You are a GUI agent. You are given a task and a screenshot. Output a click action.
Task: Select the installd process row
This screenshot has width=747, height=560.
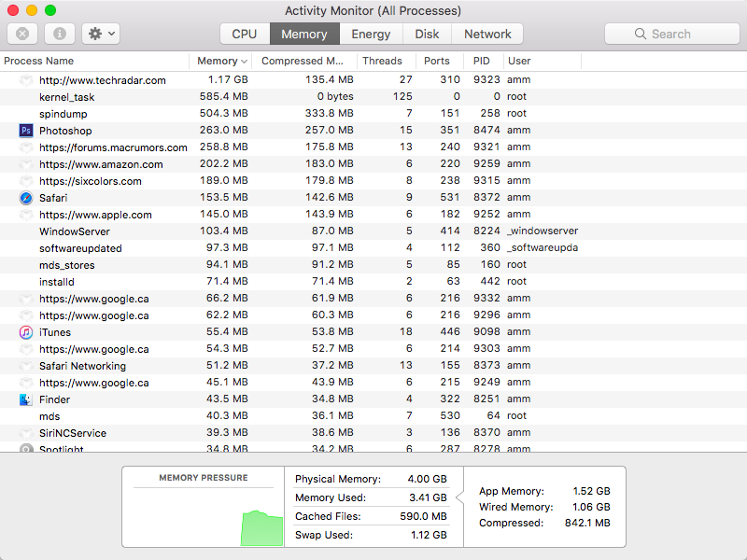(x=373, y=282)
